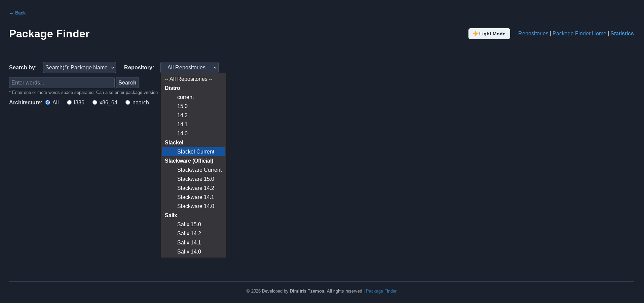Viewport: 644px width, 303px height.
Task: Go back using the Back link
Action: click(17, 13)
